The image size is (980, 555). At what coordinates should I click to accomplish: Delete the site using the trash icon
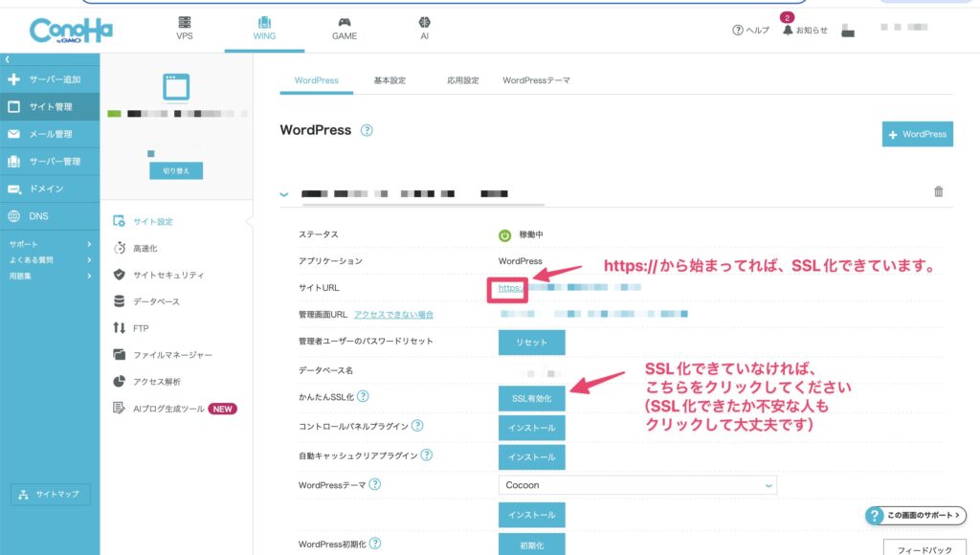point(938,192)
